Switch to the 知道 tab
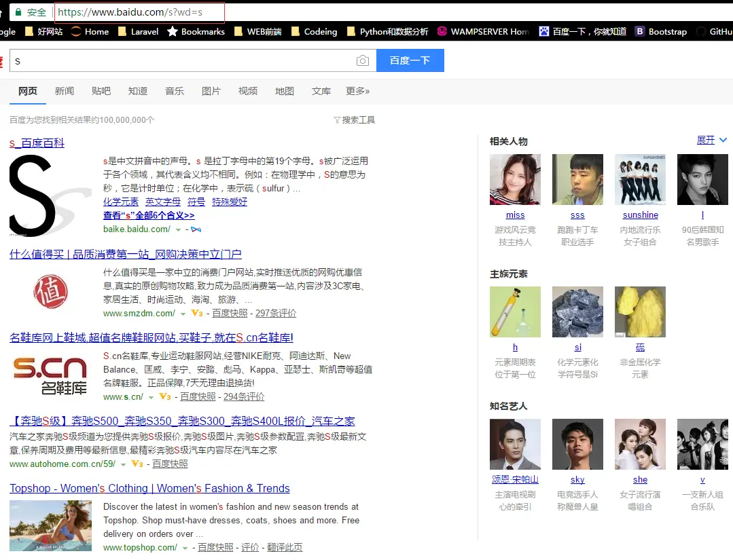Screen dimensions: 733x560 click(x=138, y=91)
